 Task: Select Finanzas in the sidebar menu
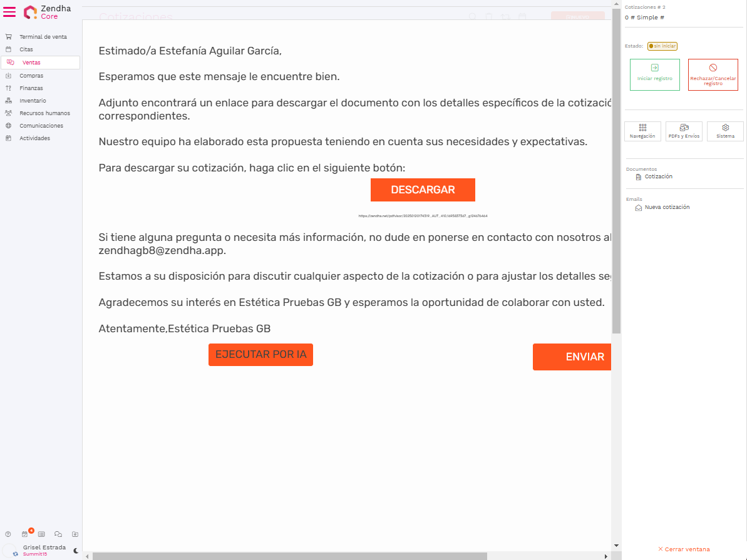click(31, 88)
